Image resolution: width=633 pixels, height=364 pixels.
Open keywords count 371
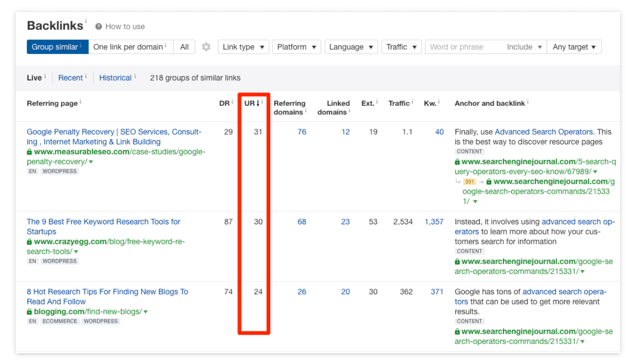point(437,292)
